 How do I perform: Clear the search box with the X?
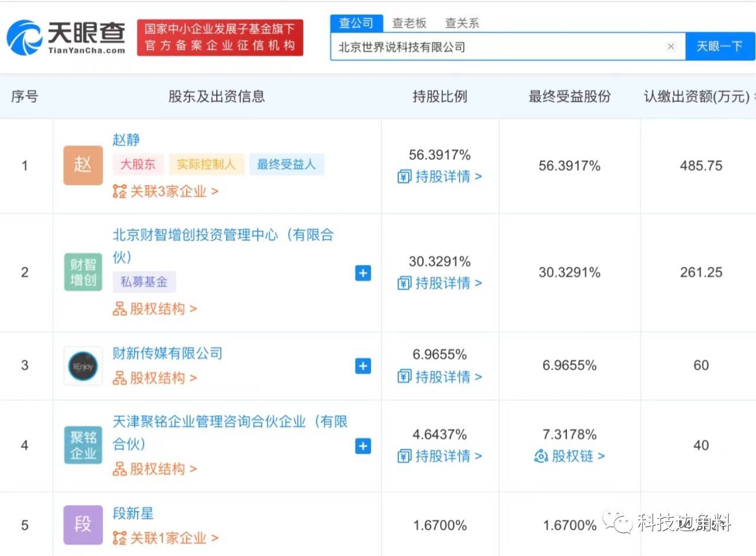click(671, 46)
